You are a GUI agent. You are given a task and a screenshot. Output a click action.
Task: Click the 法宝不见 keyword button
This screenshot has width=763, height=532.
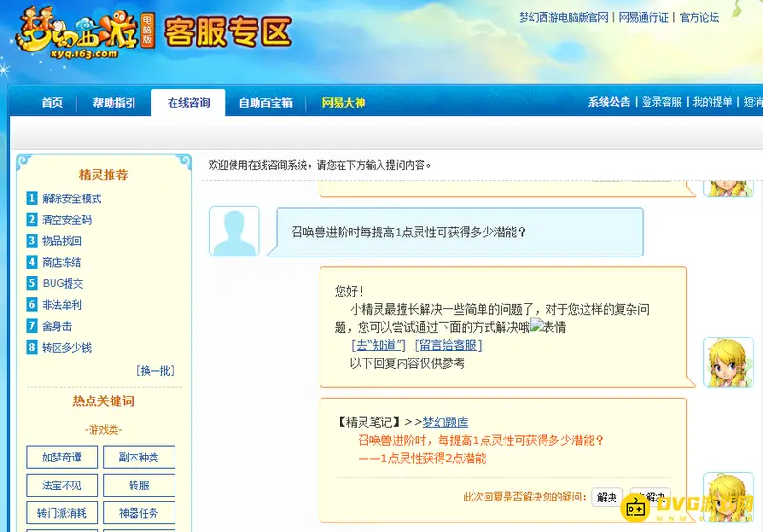(x=62, y=485)
